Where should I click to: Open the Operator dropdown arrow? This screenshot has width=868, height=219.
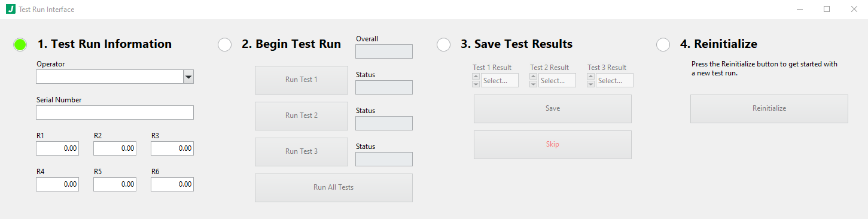[188, 77]
